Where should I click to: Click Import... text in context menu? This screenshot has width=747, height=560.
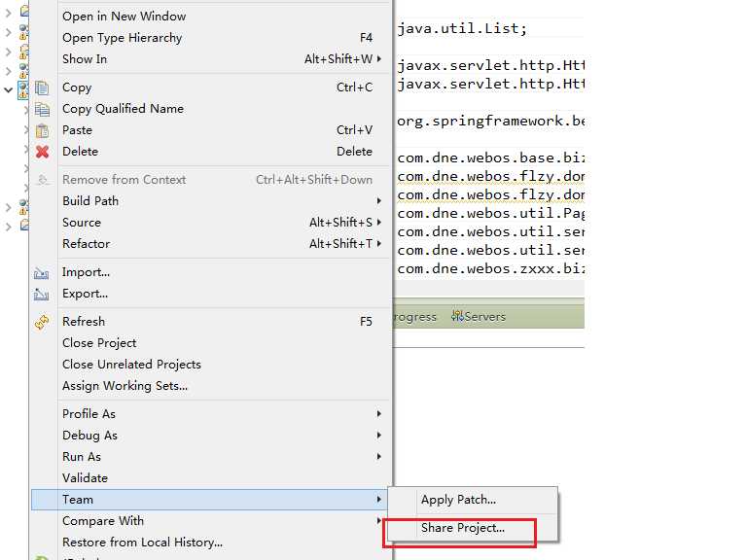[x=86, y=272]
